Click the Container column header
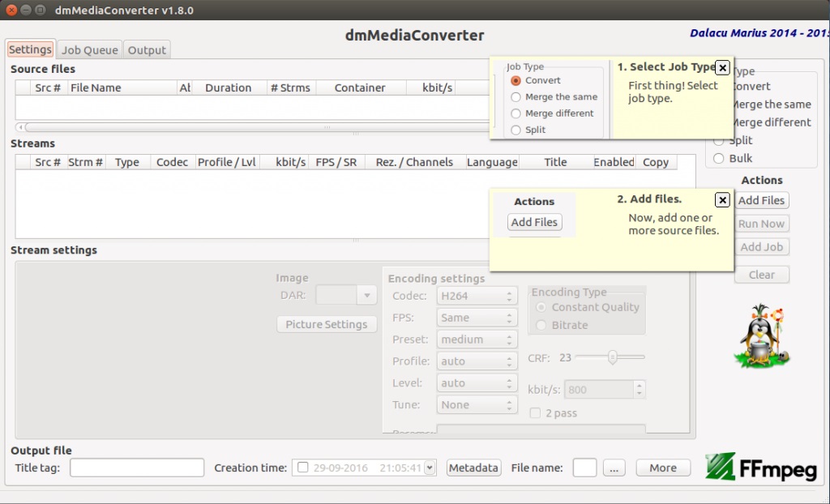This screenshot has width=830, height=504. [360, 88]
